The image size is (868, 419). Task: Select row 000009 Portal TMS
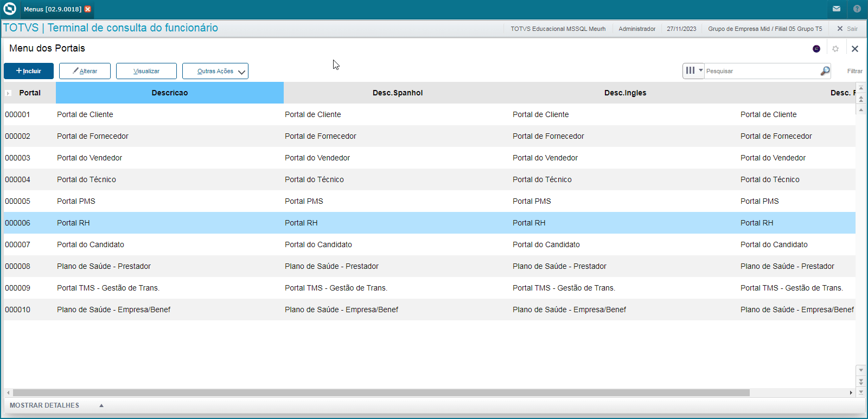(430, 288)
